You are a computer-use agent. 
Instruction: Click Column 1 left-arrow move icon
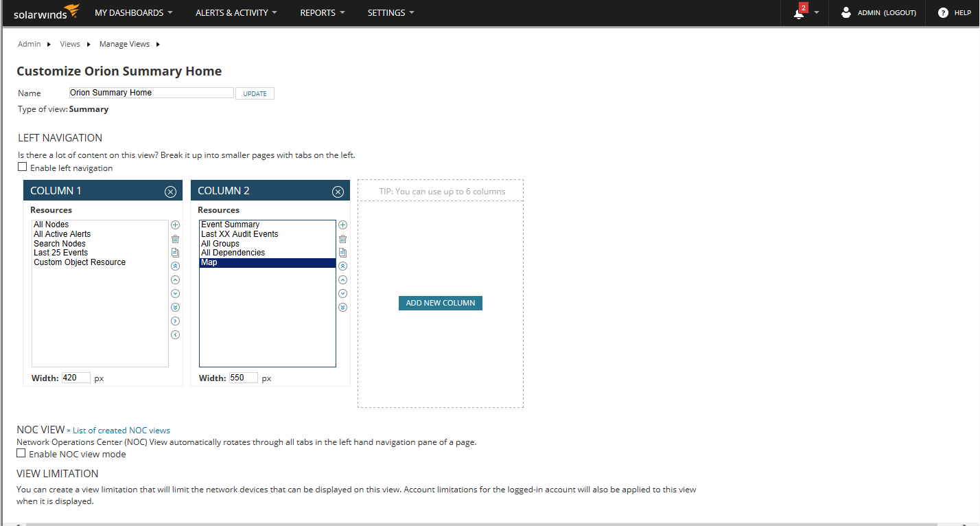[x=175, y=334]
